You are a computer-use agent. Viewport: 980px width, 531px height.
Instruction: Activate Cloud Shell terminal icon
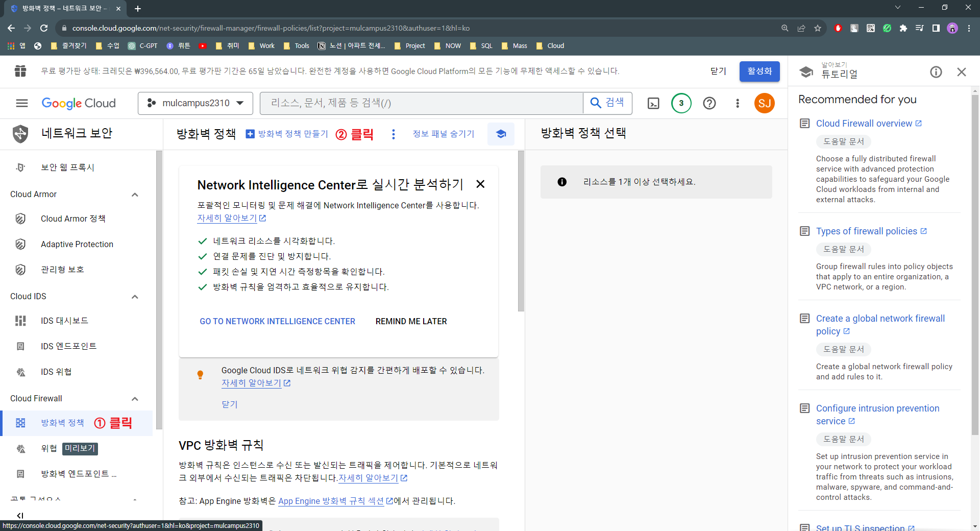coord(653,103)
